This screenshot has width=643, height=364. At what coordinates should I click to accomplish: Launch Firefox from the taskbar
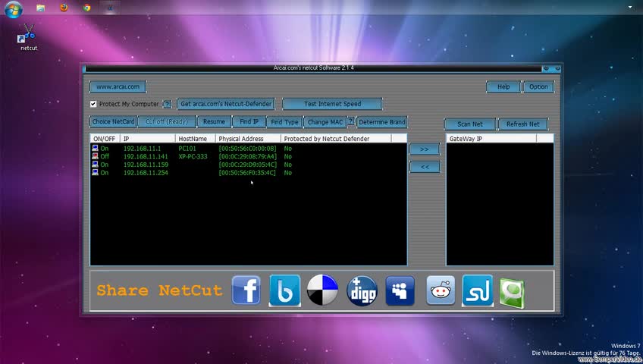point(64,8)
